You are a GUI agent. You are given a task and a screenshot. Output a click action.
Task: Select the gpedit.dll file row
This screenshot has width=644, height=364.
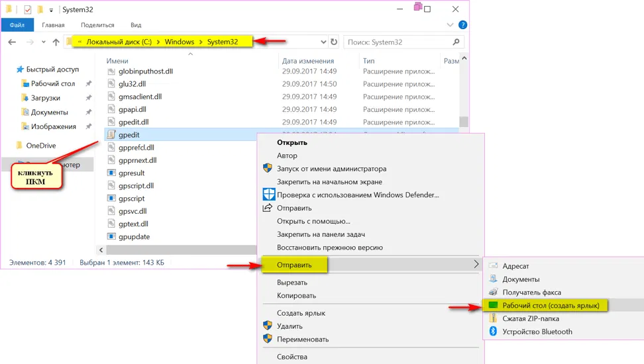[x=282, y=122]
